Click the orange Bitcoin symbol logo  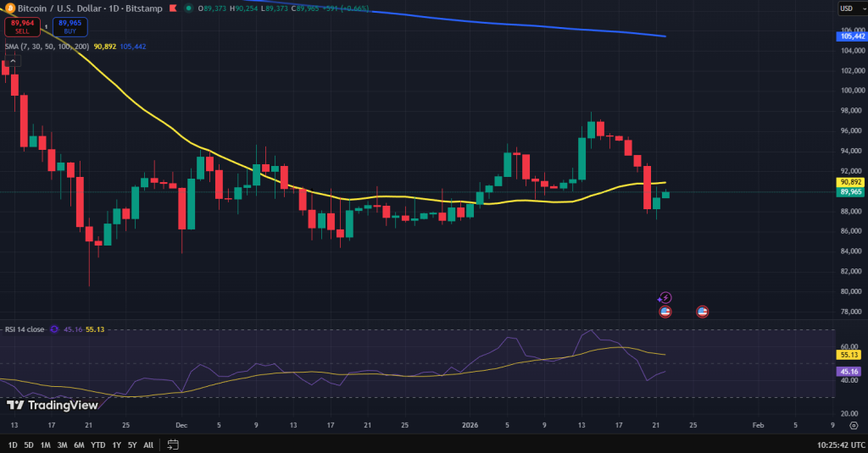[9, 8]
